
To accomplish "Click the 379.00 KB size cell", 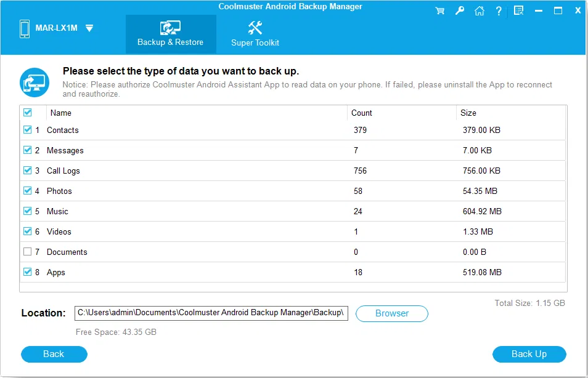I will coord(481,130).
